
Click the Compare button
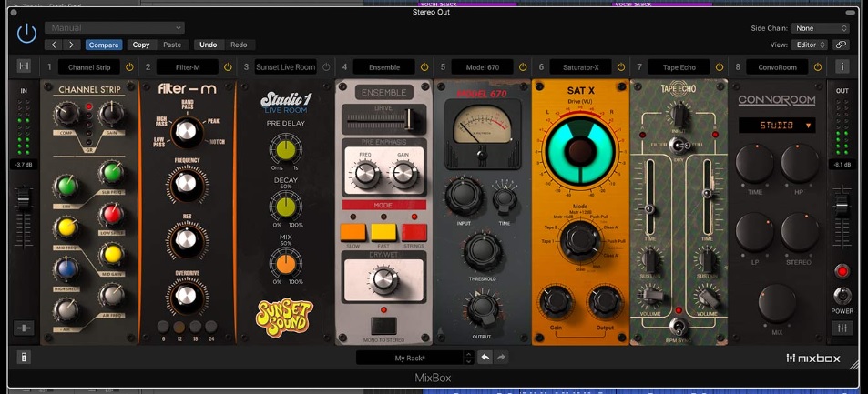pos(104,45)
